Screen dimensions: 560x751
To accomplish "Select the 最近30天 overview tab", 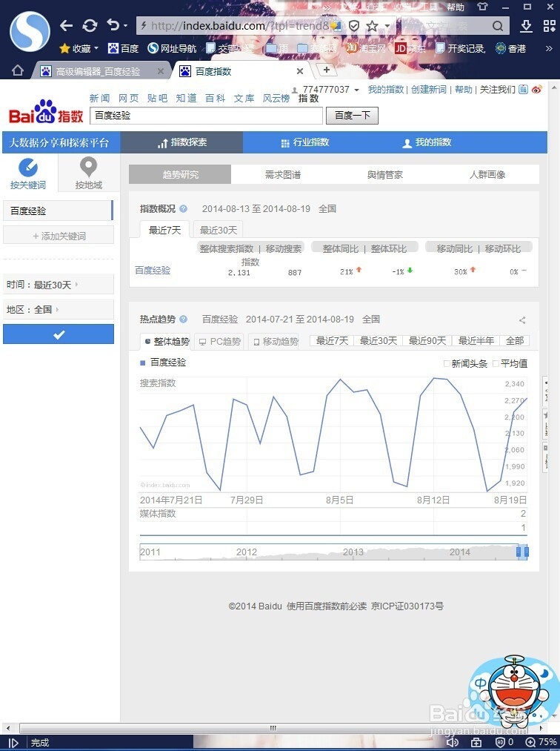I will 219,230.
